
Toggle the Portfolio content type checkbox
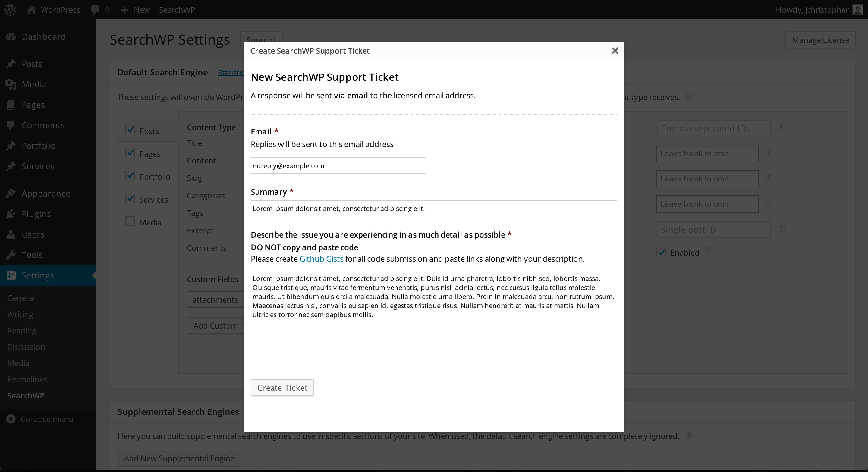pyautogui.click(x=130, y=175)
